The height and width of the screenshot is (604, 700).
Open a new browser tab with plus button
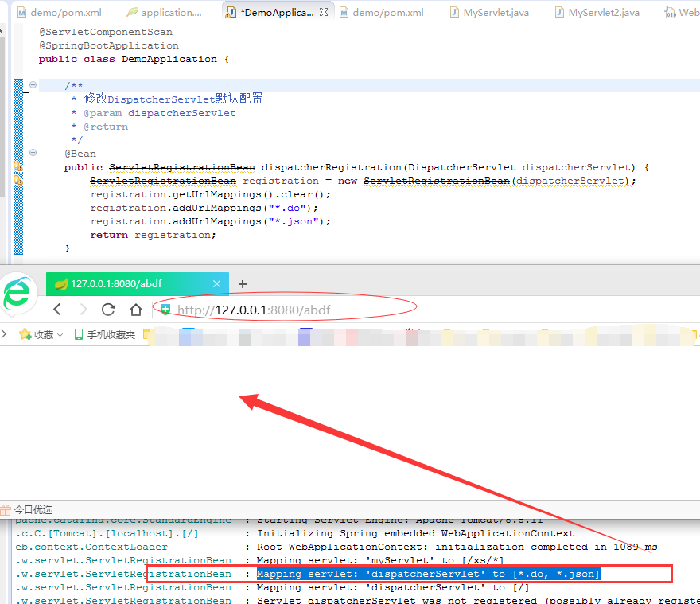[243, 283]
